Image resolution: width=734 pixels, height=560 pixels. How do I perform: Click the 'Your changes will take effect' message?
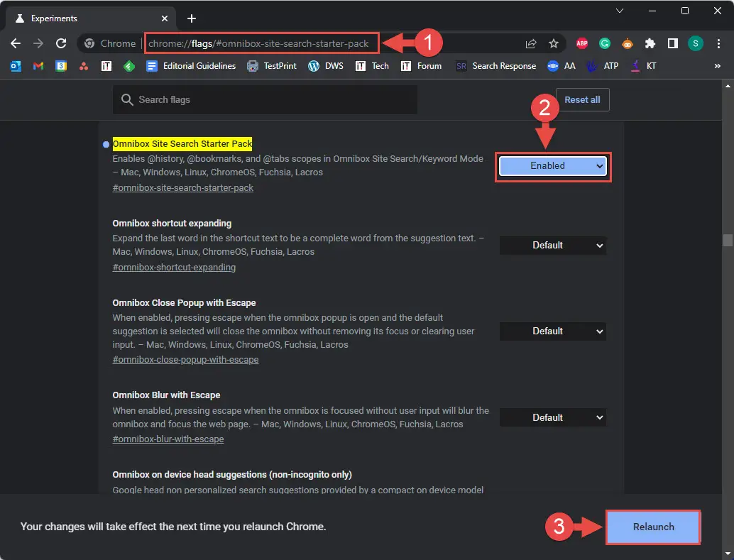[x=173, y=527]
